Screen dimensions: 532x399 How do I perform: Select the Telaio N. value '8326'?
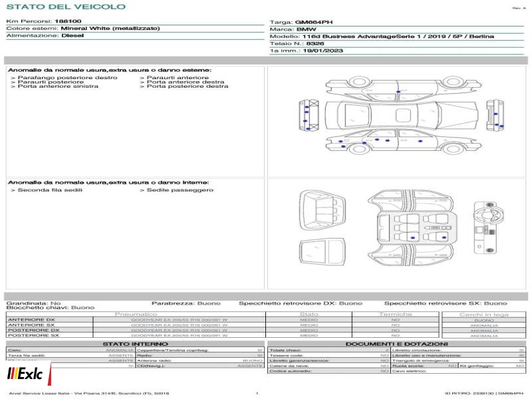(x=315, y=43)
